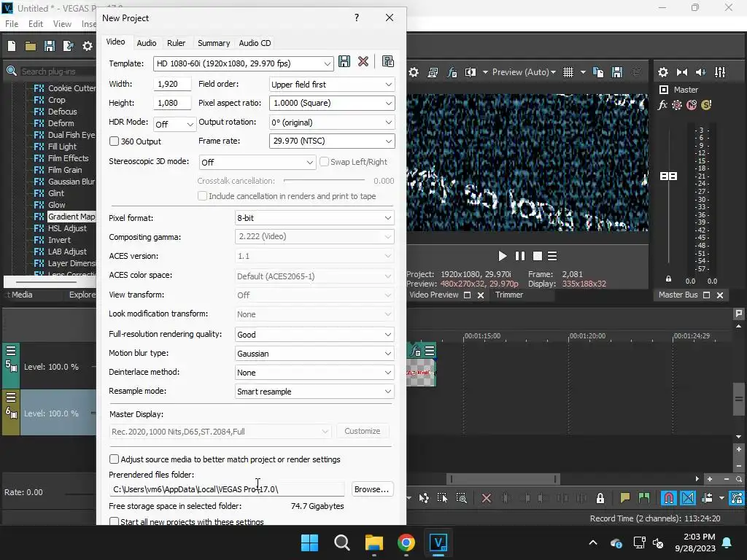Click the overlays grid icon in preview
The height and width of the screenshot is (560, 747).
click(x=568, y=72)
